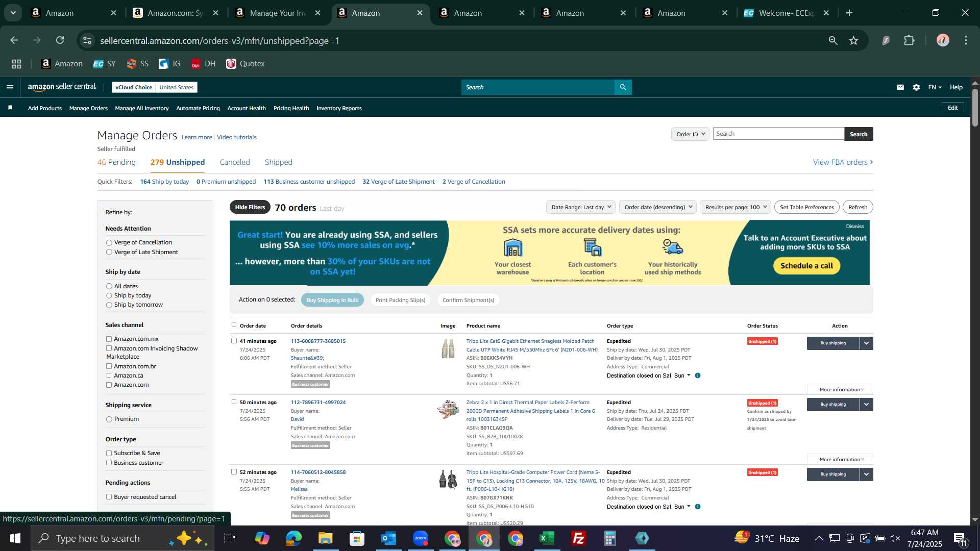Select Verge of Late Shipment radio filter
This screenshot has height=551, width=980.
[x=109, y=252]
